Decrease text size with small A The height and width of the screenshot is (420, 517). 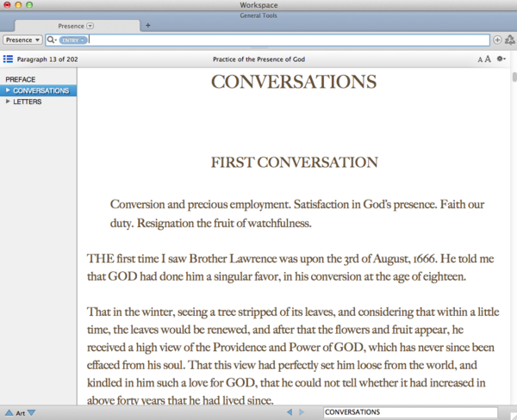pos(480,59)
